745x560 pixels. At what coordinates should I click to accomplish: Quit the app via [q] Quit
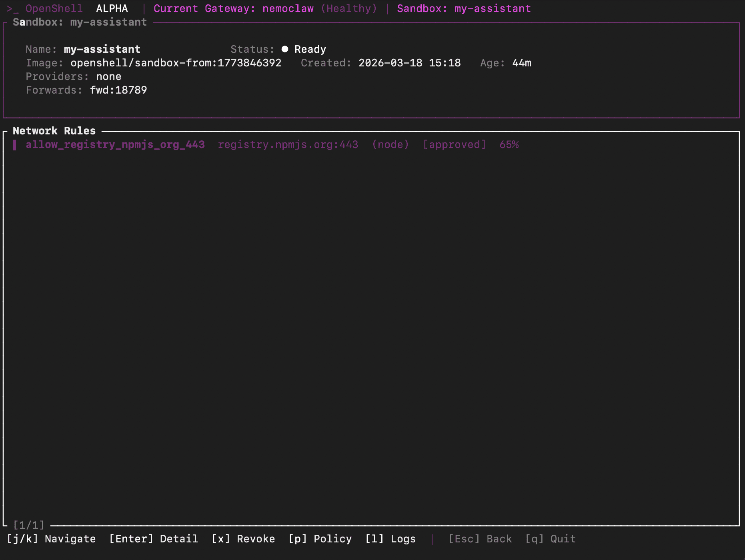click(550, 539)
